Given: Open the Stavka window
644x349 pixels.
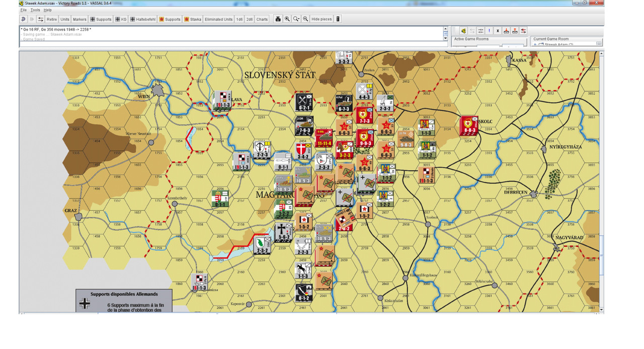Looking at the screenshot, I should pyautogui.click(x=193, y=19).
